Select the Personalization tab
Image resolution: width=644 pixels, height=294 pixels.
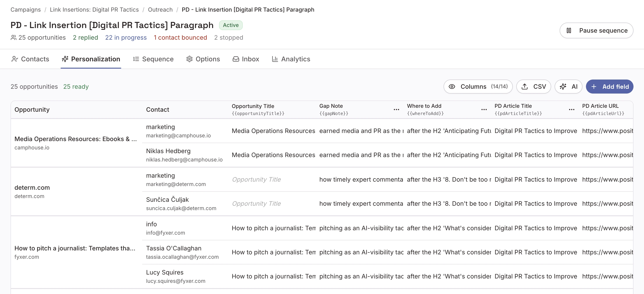pos(91,59)
